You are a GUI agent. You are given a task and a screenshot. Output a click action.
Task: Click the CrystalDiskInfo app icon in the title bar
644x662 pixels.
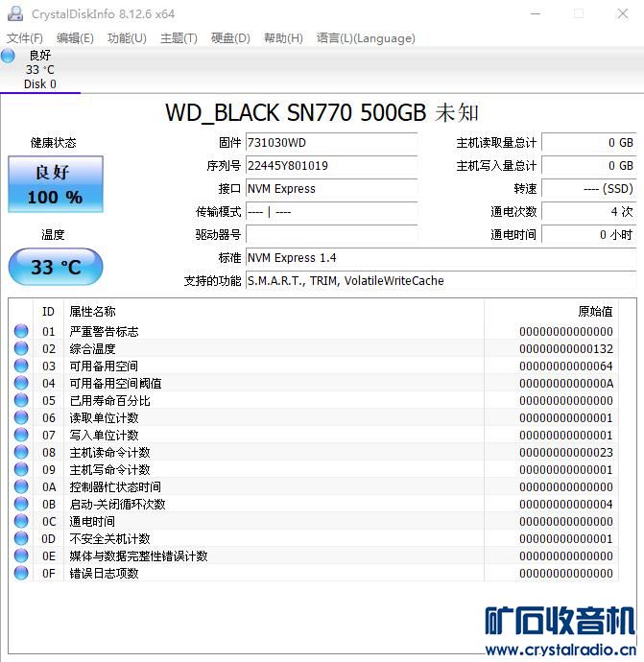tap(15, 13)
